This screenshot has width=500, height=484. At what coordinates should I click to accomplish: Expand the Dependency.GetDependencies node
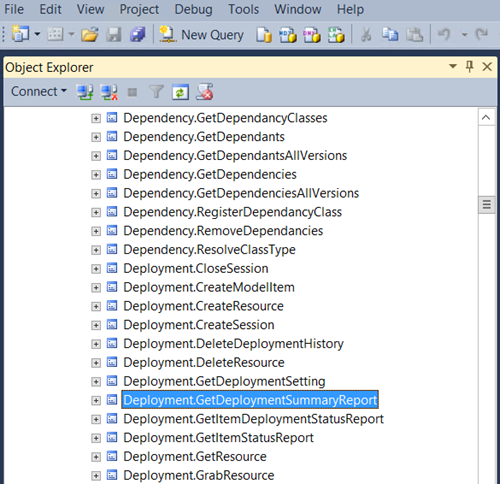tap(96, 175)
